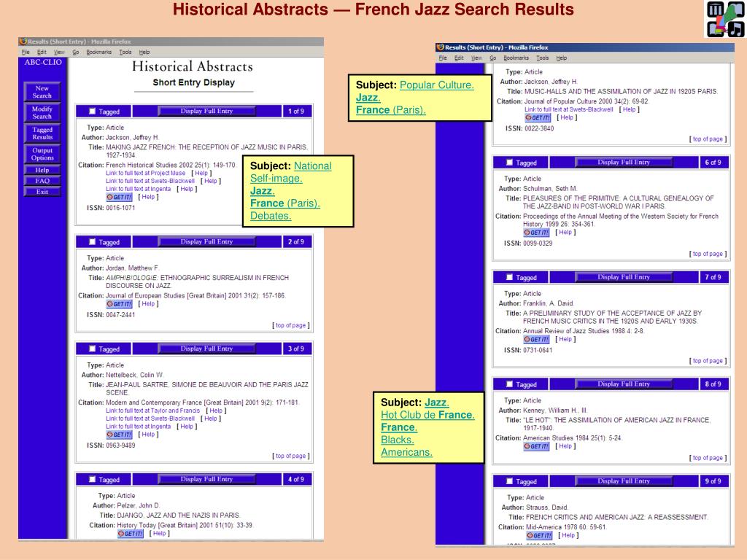Image resolution: width=747 pixels, height=560 pixels.
Task: Click ABC-CLIO logo text
Action: [x=43, y=63]
